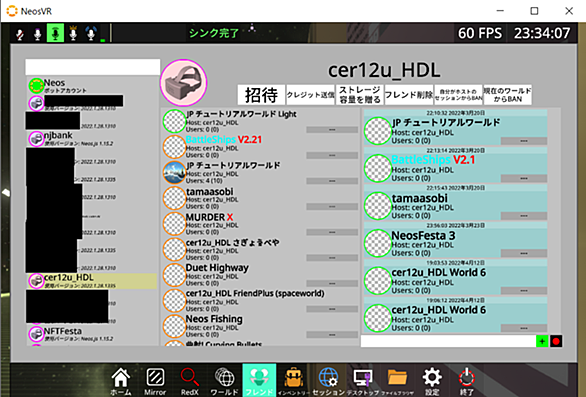Open the デスクトップ desktop icon

click(363, 381)
